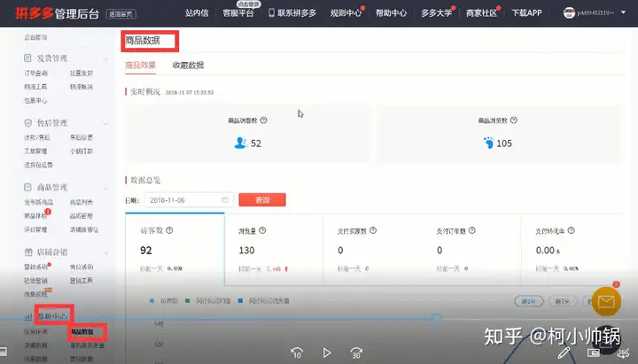
Task: Collapse the 店铺营销 section chevron
Action: pos(105,252)
